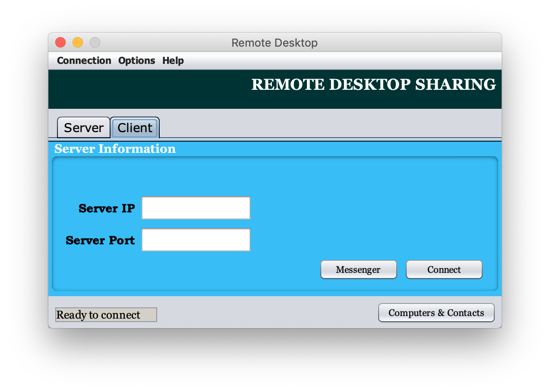Click the 'Ready to connect' status text
The image size is (550, 392).
point(106,315)
